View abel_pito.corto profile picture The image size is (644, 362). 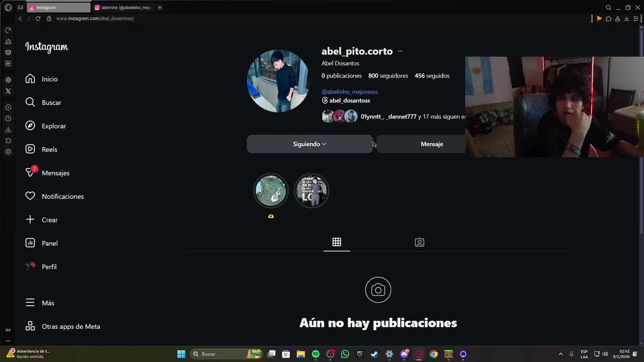pyautogui.click(x=278, y=80)
